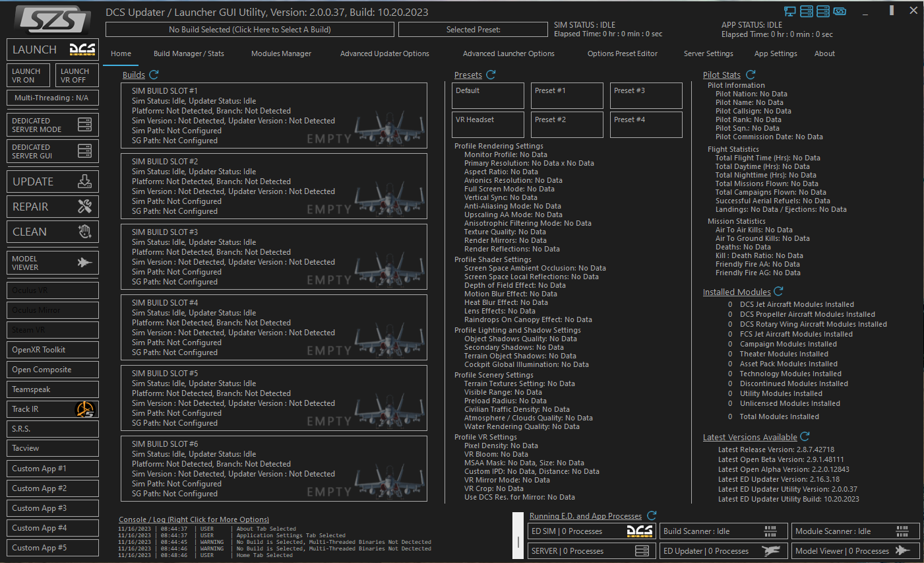
Task: Launch Teamspeak
Action: click(x=53, y=389)
